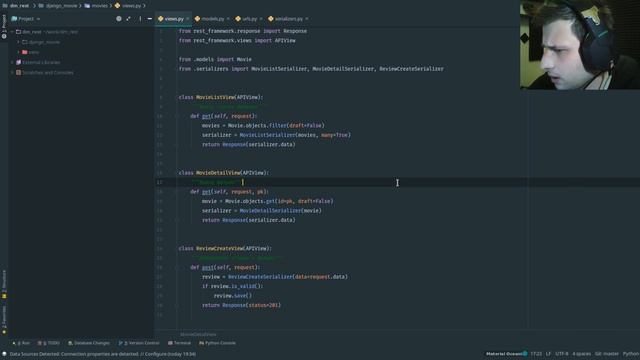Click the expand-all arrows icon in Project panel
The width and height of the screenshot is (640, 360).
(x=129, y=19)
